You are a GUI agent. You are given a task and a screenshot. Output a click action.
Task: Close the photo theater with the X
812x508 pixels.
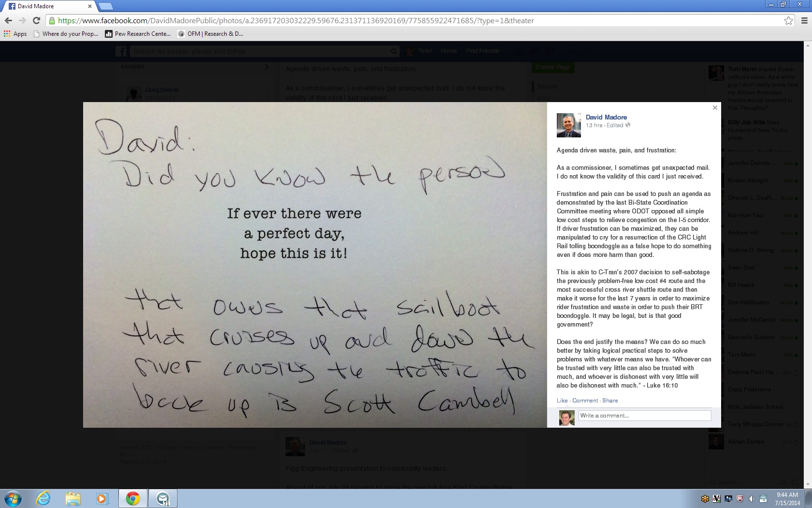pos(715,108)
